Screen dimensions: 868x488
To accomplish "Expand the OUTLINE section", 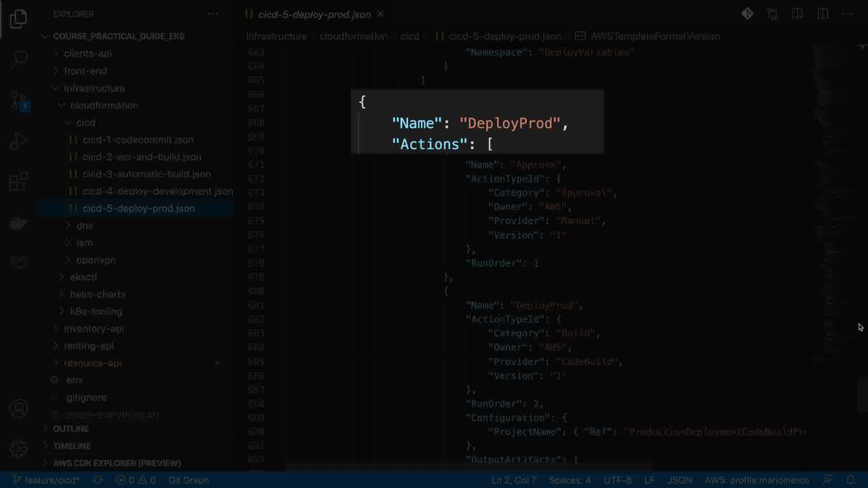I will [x=71, y=429].
